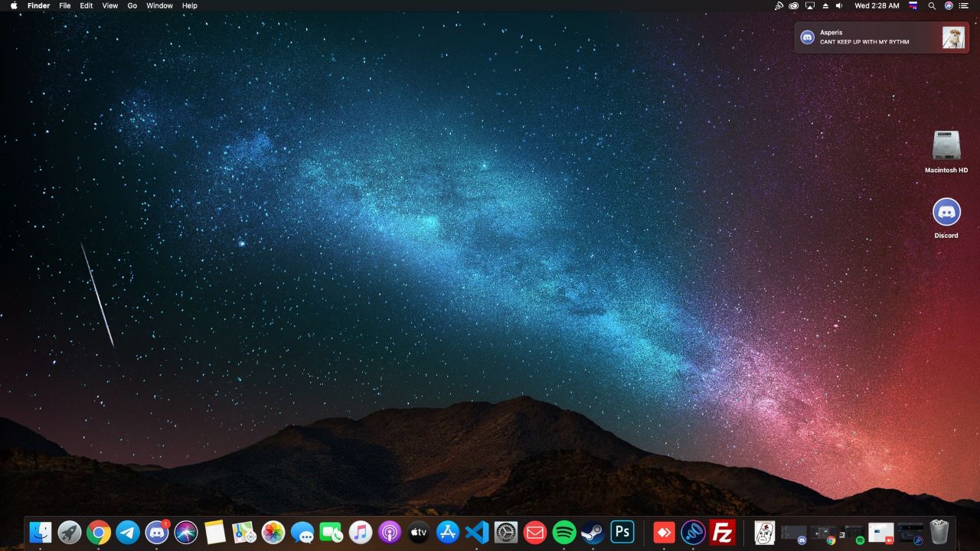Open Spotlight search magnifier icon
The height and width of the screenshot is (551, 980).
[932, 5]
